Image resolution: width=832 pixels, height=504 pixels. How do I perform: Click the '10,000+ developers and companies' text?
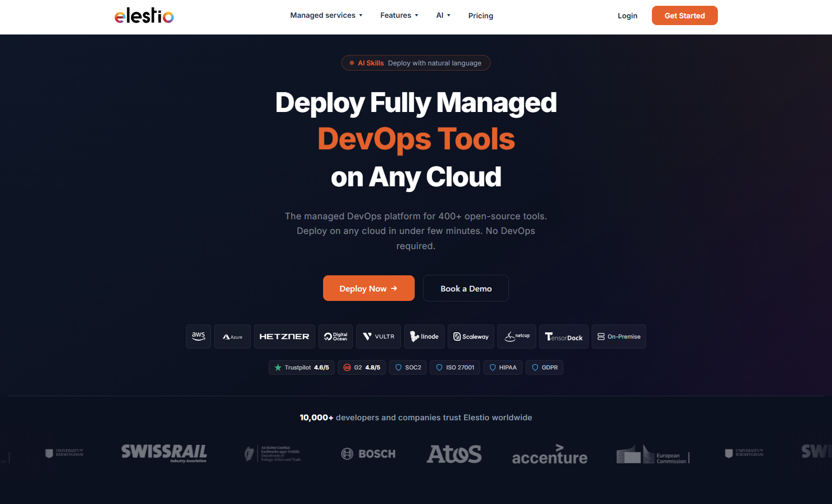[416, 418]
